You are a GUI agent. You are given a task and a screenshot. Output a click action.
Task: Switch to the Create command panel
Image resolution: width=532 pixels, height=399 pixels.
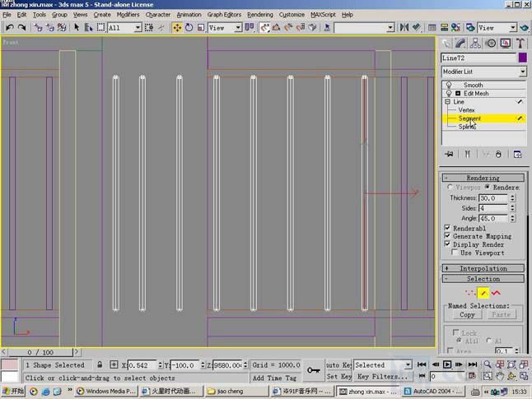pos(446,44)
